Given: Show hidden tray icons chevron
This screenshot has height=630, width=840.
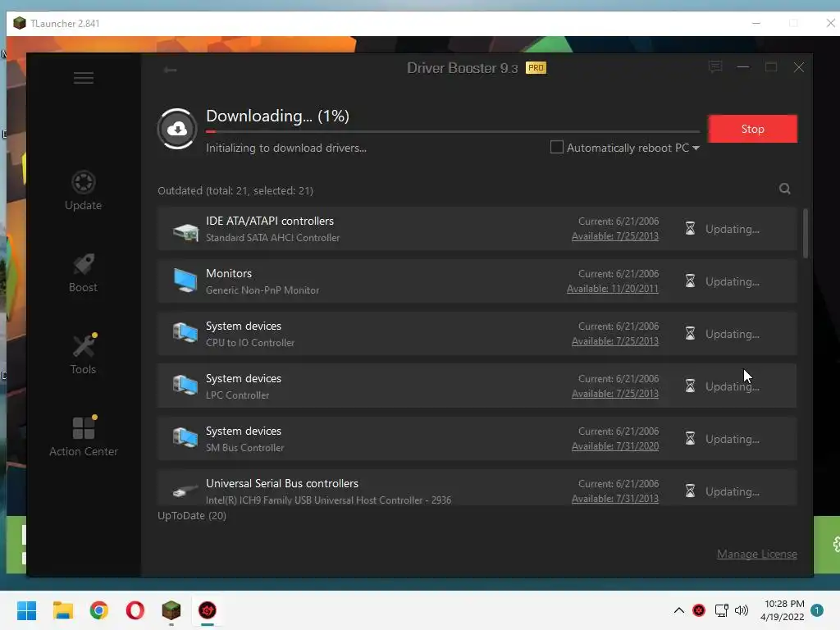Looking at the screenshot, I should (678, 610).
